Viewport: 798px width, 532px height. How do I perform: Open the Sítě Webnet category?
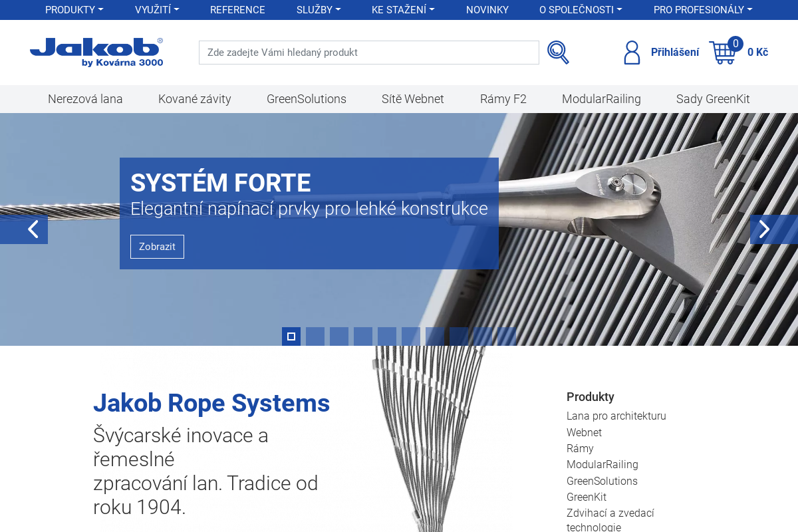click(412, 99)
